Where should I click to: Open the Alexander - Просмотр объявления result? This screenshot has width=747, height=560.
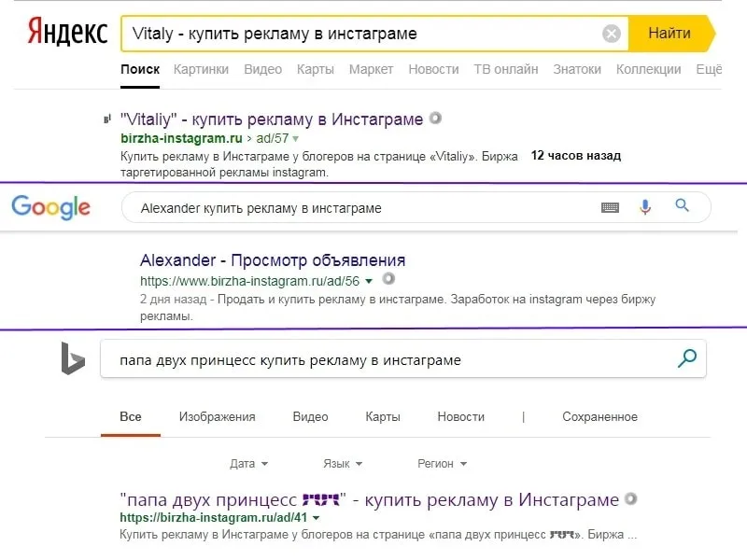[273, 260]
